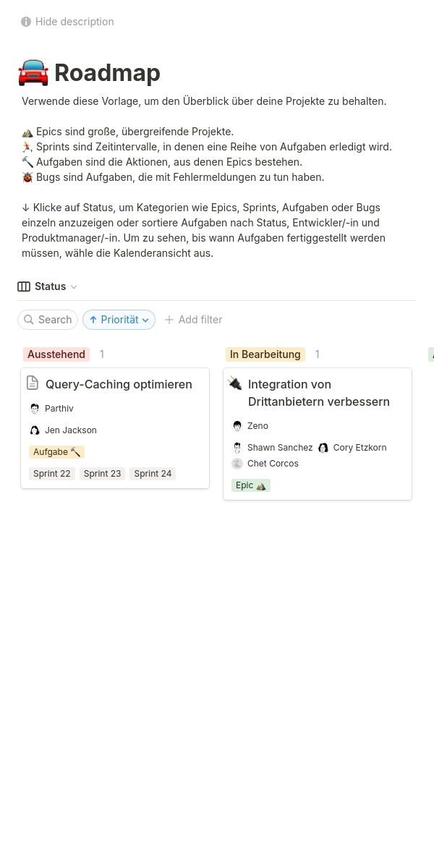Open the card titled Query-Caching optimieren
The width and height of the screenshot is (434, 868).
pos(119,384)
